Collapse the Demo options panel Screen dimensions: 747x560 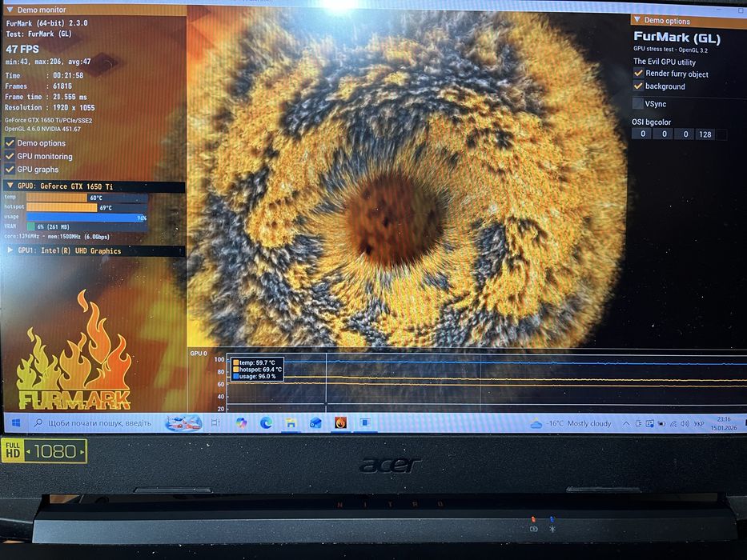637,20
